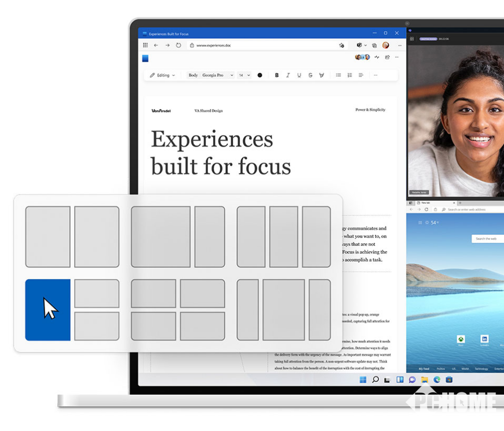
Task: Open File Explorer on the taskbar
Action: (424, 380)
